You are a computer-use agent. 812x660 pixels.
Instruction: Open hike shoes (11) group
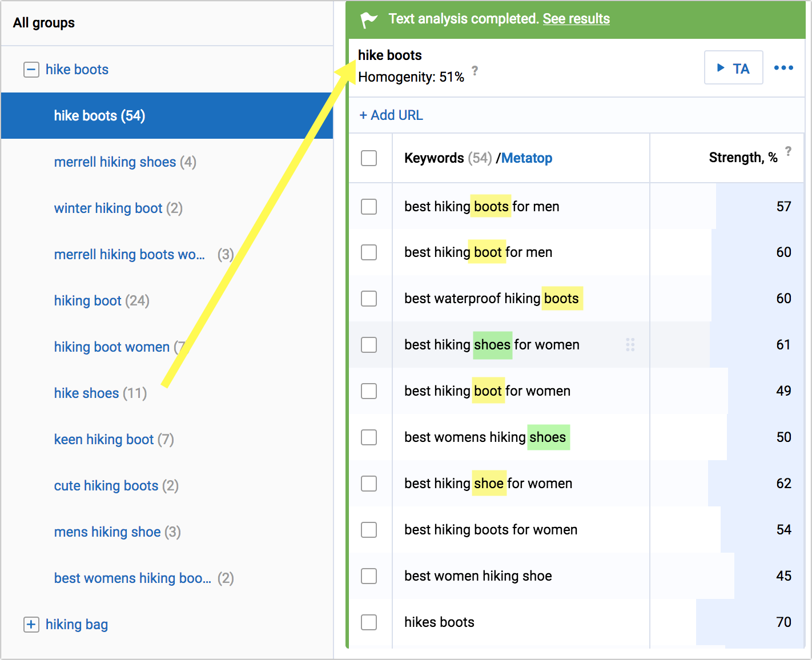pyautogui.click(x=101, y=393)
